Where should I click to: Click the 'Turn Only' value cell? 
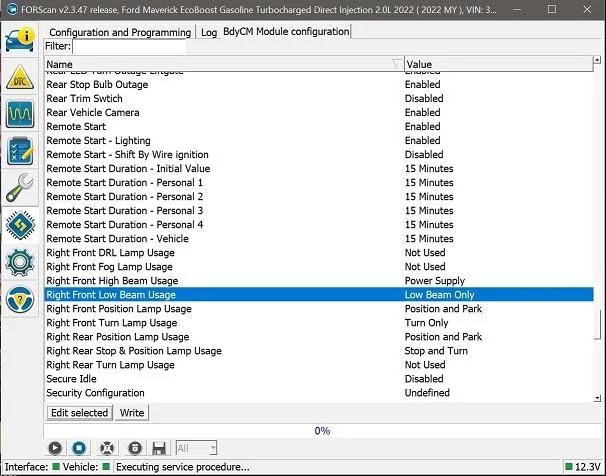click(x=426, y=323)
